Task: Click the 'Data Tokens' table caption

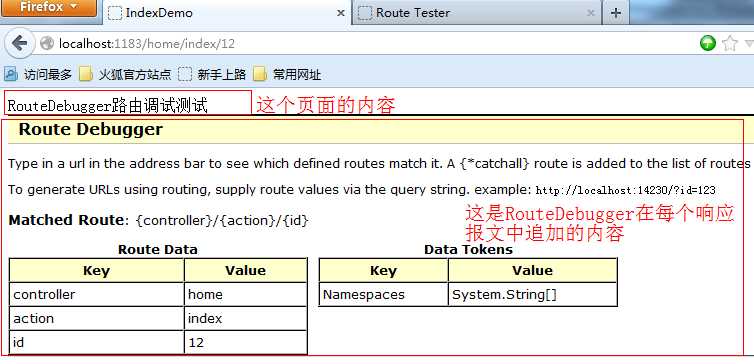Action: click(468, 250)
